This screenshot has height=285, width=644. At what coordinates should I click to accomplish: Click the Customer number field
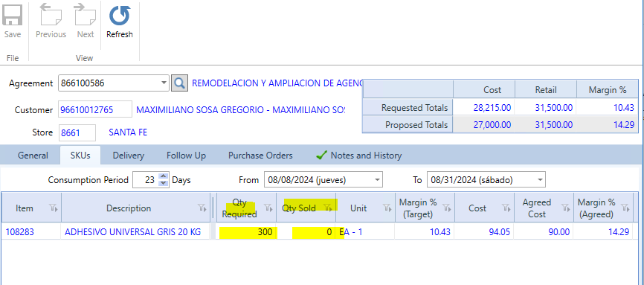coord(95,110)
